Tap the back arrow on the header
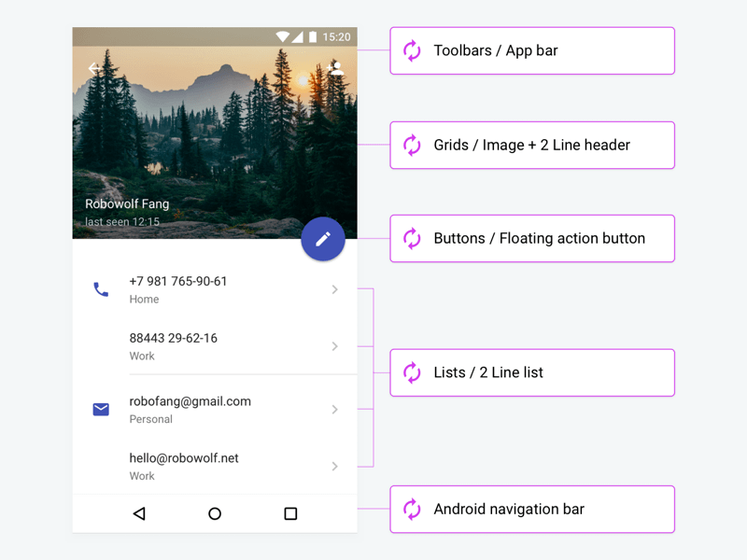 pos(95,68)
